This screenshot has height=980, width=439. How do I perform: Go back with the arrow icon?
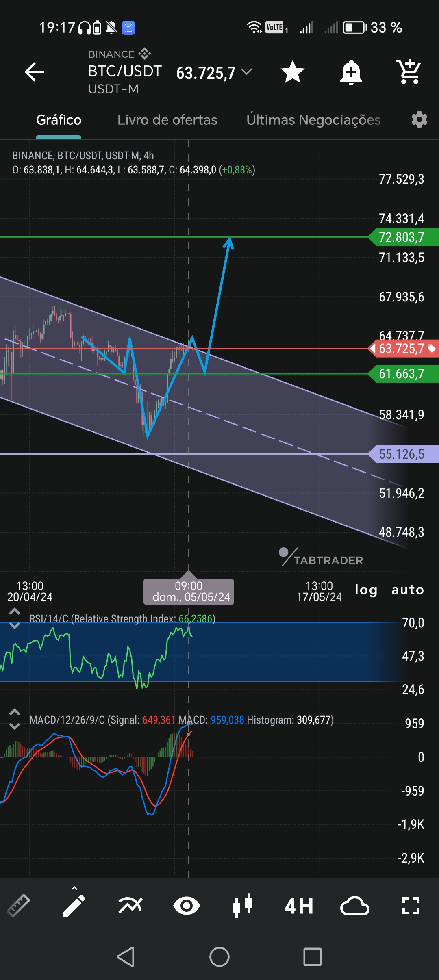[34, 72]
